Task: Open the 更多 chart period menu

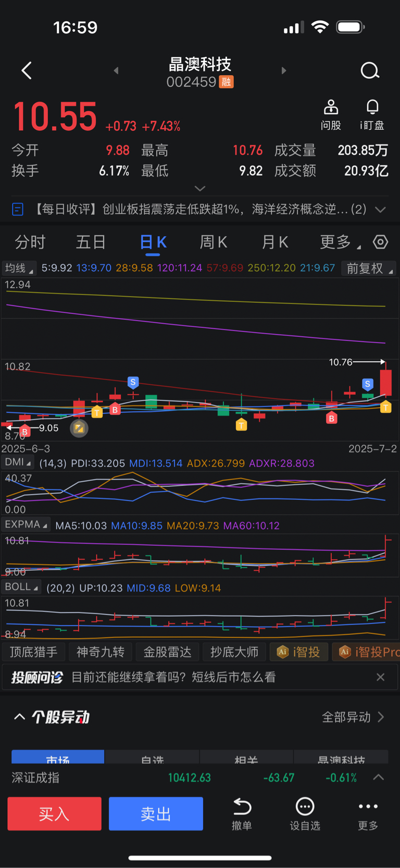Action: [x=340, y=242]
